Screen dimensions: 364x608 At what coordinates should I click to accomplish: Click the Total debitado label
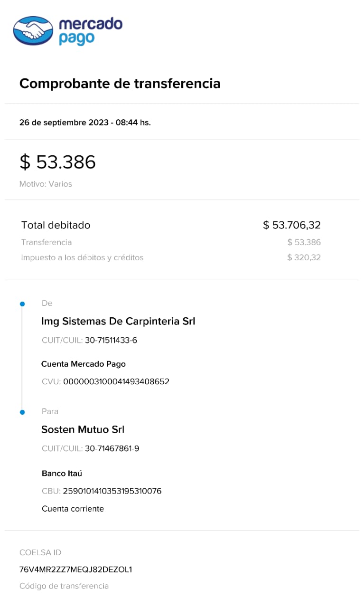pyautogui.click(x=56, y=225)
